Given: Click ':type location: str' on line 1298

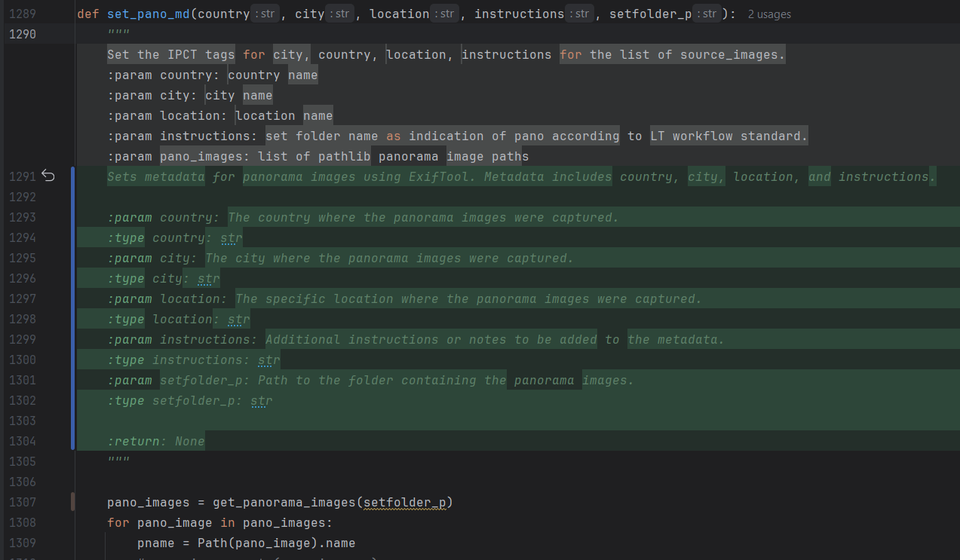Looking at the screenshot, I should [x=179, y=320].
